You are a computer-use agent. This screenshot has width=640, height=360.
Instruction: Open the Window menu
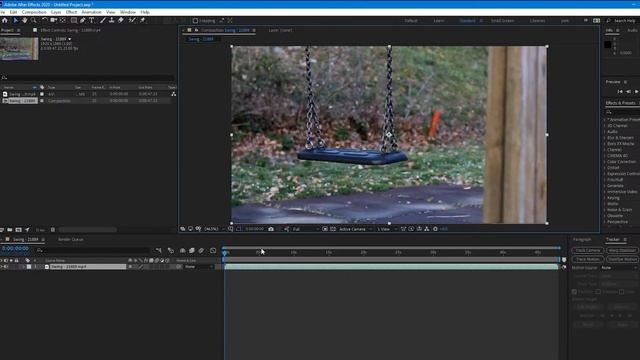(128, 12)
